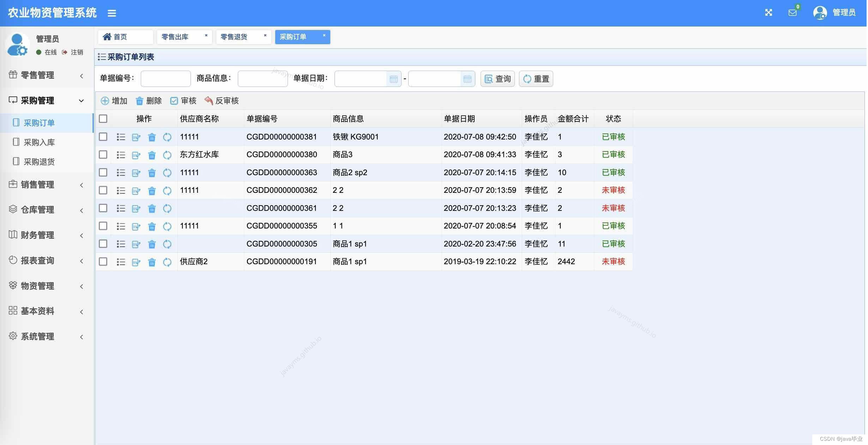Screen dimensions: 868x445
Task: Click refresh icon for order CGDD00000000355
Action: click(167, 226)
